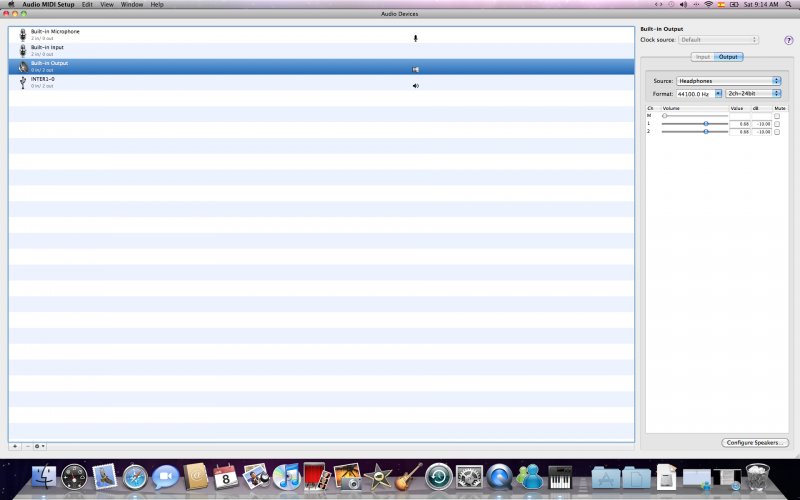Select the Built-in Input row text
Viewport: 800px width, 500px height.
pos(47,47)
